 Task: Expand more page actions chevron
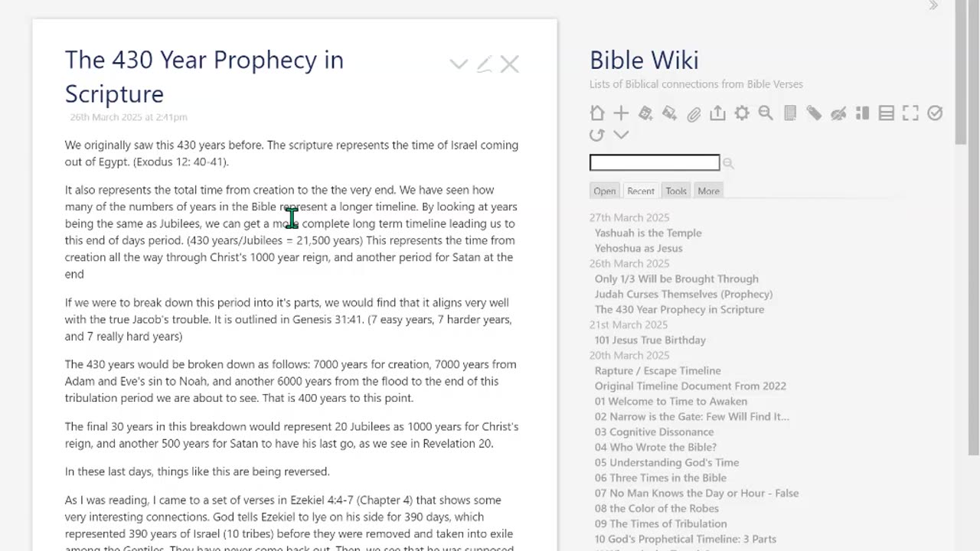click(621, 135)
